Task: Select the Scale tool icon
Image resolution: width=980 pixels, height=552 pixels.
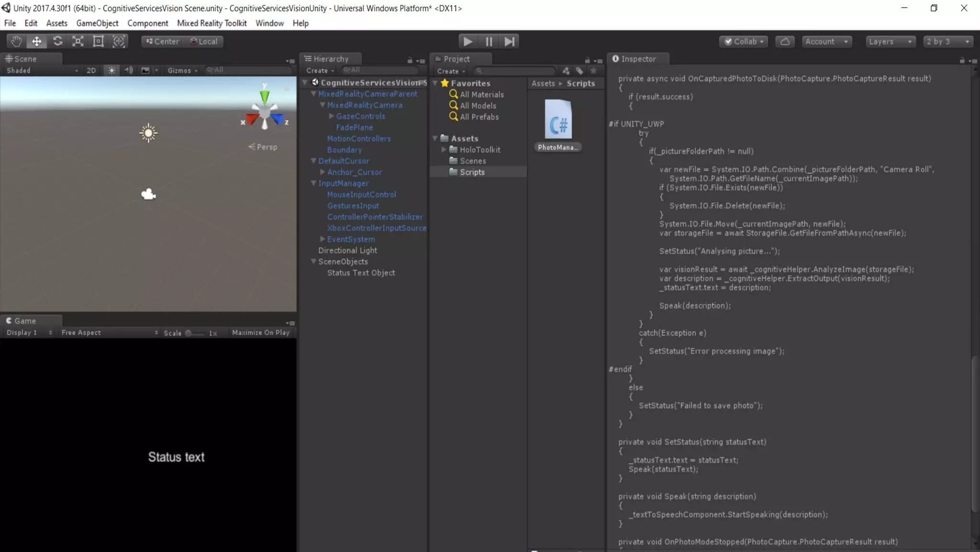Action: (78, 41)
